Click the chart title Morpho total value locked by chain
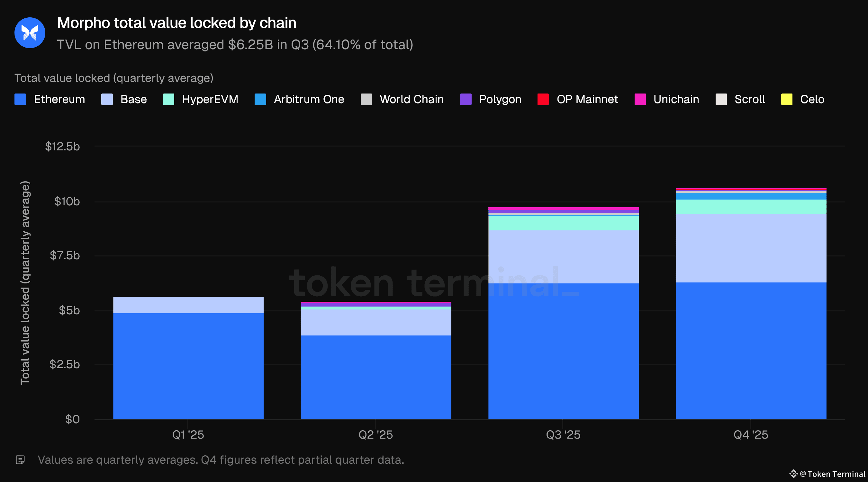 [176, 23]
